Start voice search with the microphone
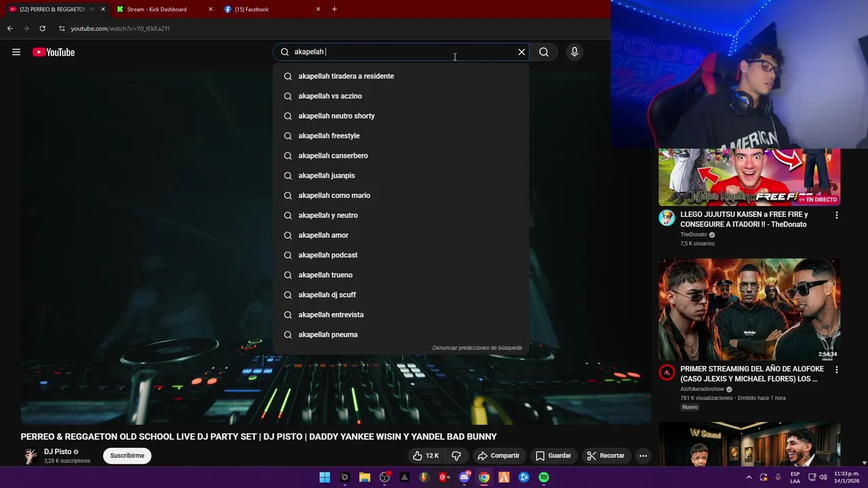This screenshot has width=868, height=488. (x=574, y=52)
